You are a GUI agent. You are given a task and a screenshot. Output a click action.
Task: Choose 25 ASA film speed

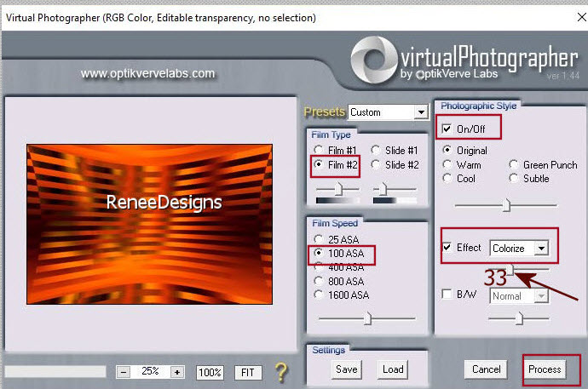[x=319, y=239]
